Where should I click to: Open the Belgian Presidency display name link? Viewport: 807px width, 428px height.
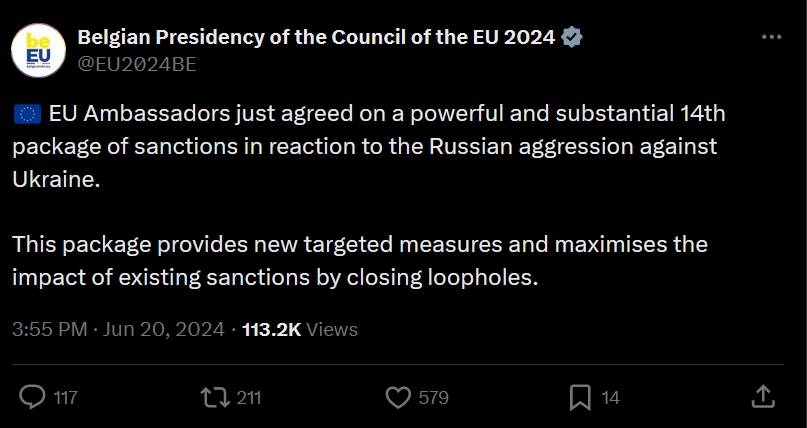317,38
